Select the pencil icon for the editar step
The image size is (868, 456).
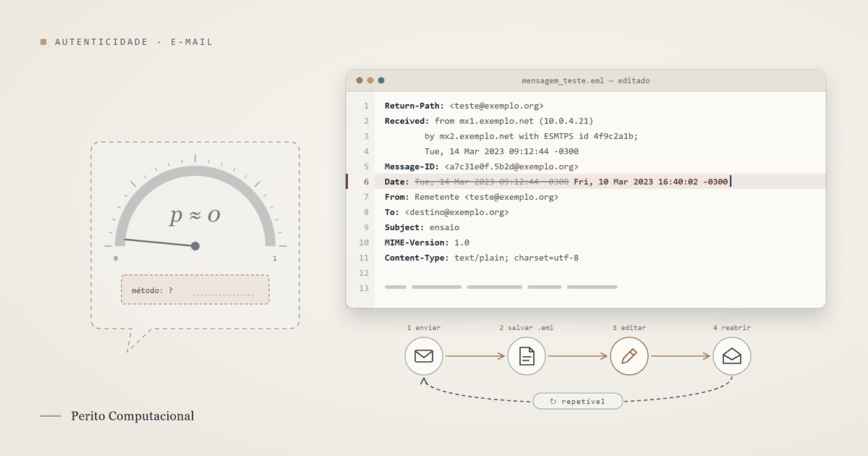click(629, 356)
